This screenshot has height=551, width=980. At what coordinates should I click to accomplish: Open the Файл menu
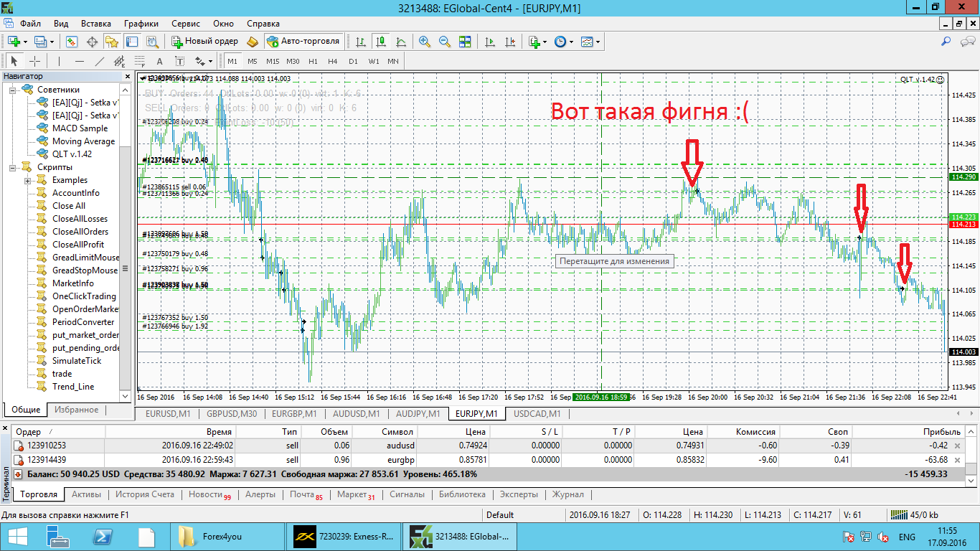click(30, 24)
